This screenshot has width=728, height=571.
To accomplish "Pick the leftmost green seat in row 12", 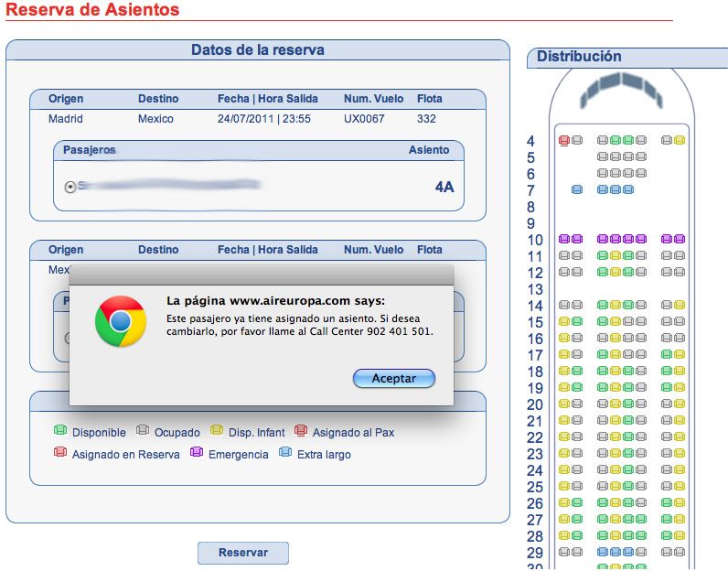I will [x=602, y=273].
